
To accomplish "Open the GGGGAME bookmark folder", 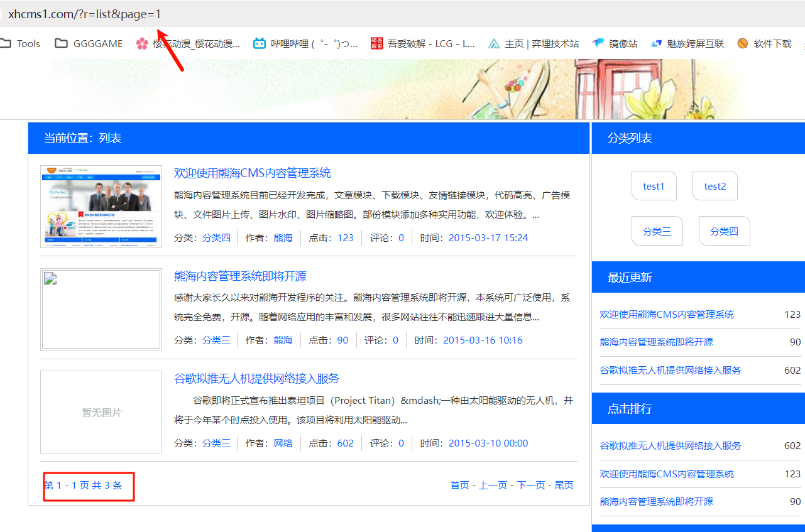I will point(89,43).
